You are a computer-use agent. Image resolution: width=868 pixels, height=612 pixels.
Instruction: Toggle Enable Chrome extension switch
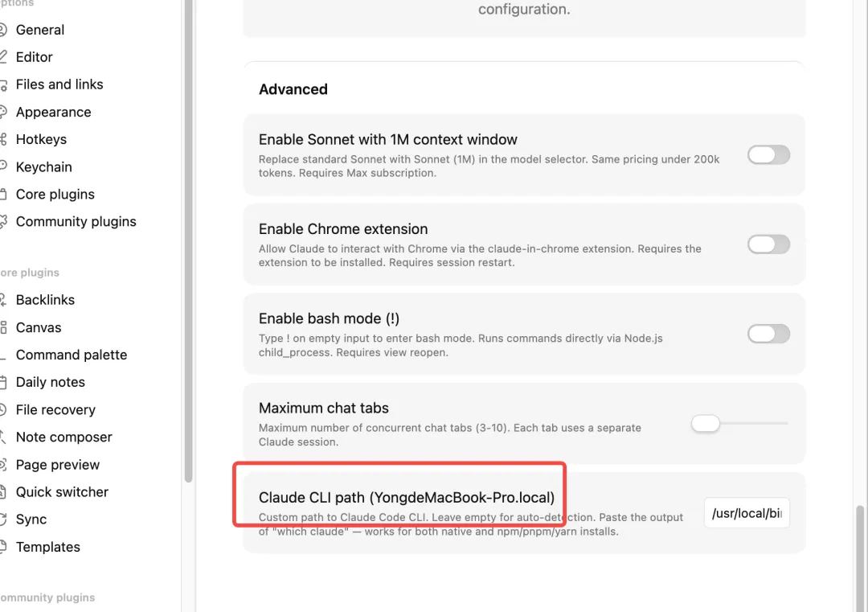[x=768, y=244]
